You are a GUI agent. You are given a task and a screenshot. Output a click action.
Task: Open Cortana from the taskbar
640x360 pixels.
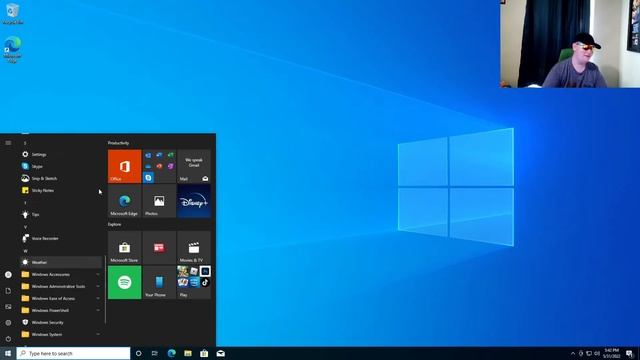coord(138,353)
